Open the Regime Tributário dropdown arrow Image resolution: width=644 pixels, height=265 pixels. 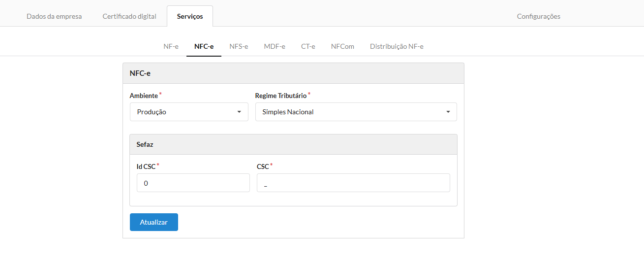(x=448, y=112)
